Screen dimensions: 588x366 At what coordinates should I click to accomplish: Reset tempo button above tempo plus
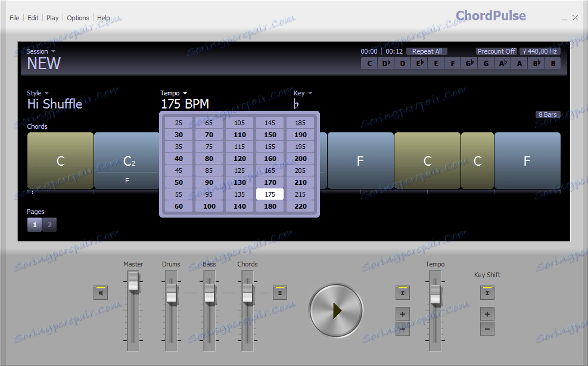click(x=402, y=293)
